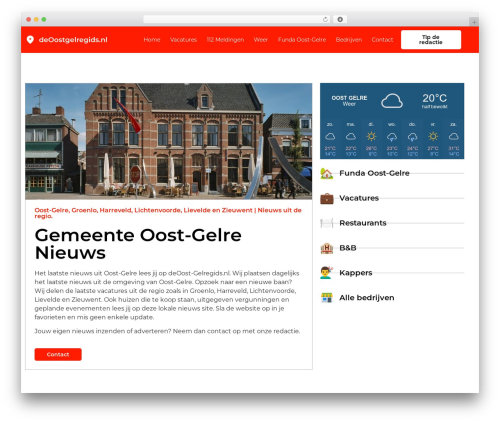Click the OOST GELRE Weer label
Screen dimensions: 500x423
[349, 101]
